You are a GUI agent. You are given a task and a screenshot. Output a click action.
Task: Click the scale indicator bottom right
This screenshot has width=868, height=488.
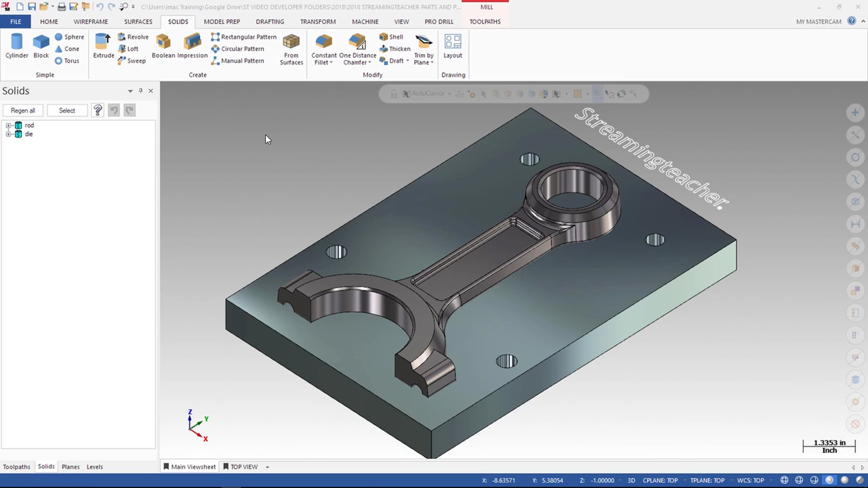click(x=829, y=446)
